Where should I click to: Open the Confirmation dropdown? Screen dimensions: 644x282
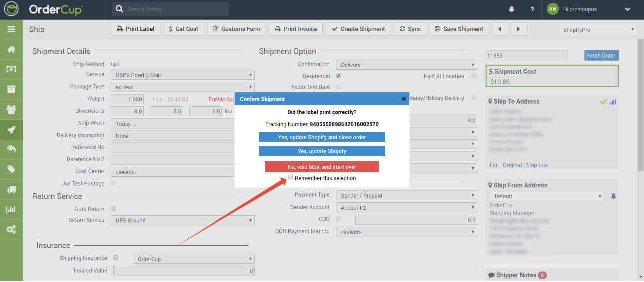(407, 65)
